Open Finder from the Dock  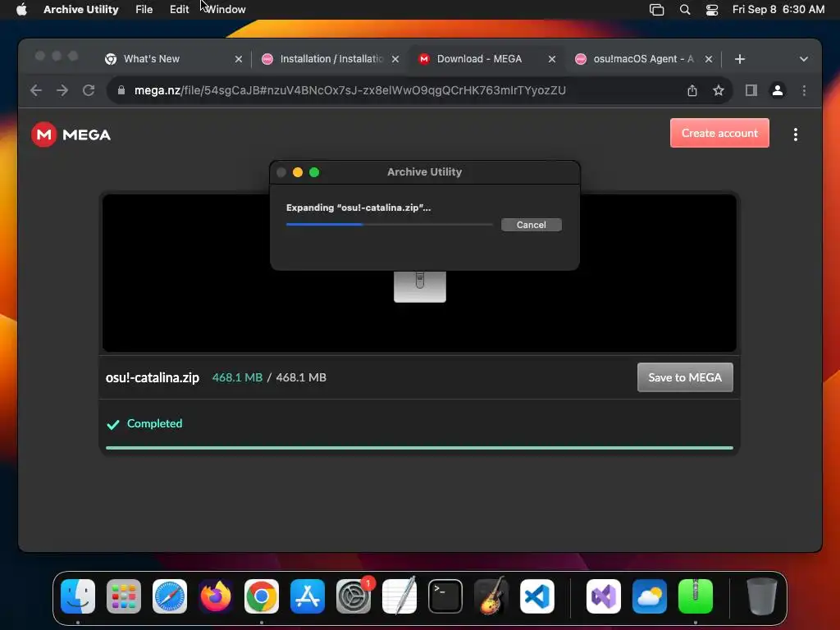(78, 596)
